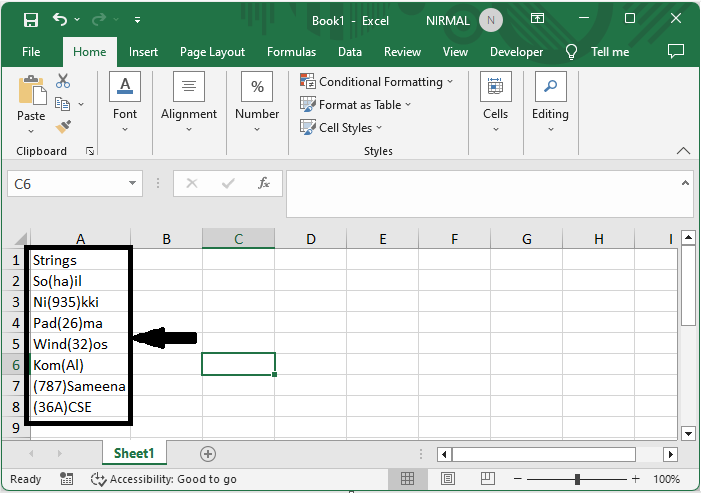Select cell containing Ni(935)kki
This screenshot has height=493, width=701.
(x=80, y=302)
